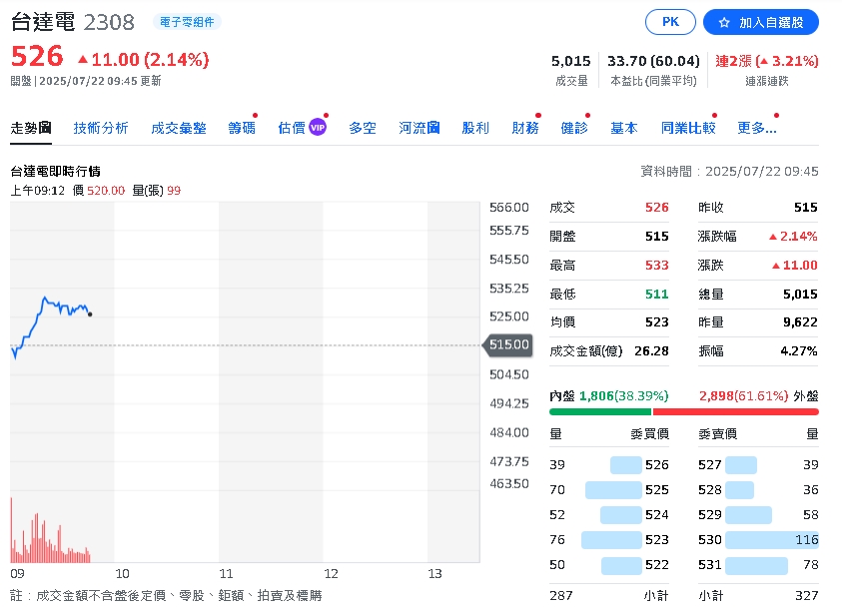Select the 河流圖 view

coord(418,128)
